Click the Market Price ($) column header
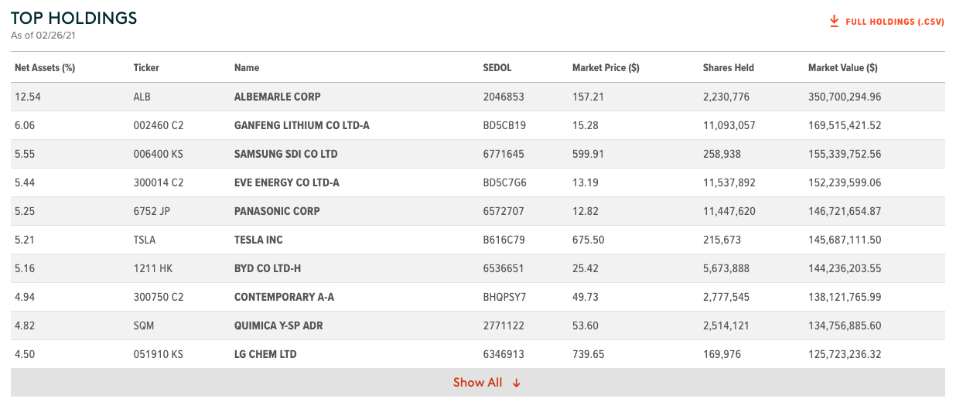Viewport: 980px width, 409px height. pos(606,68)
